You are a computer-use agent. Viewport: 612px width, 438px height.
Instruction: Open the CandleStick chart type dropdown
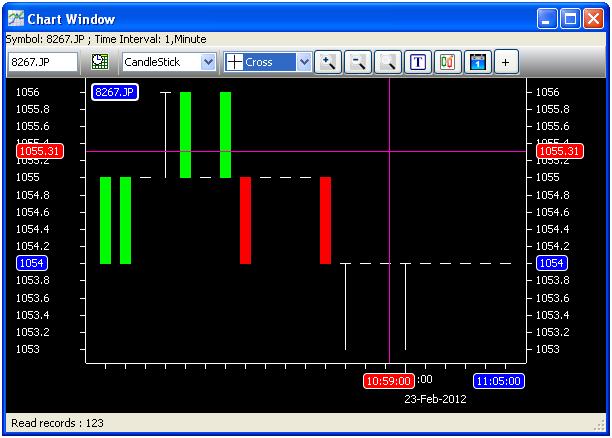[208, 62]
